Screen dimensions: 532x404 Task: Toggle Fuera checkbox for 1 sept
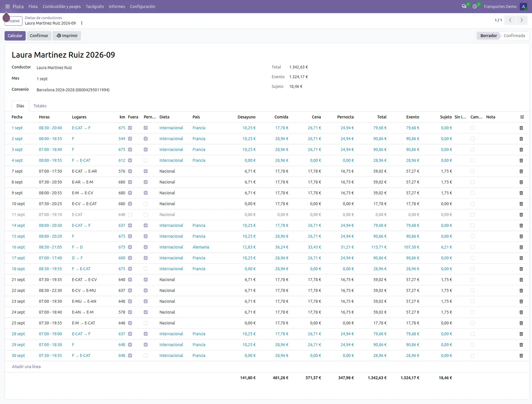pos(130,128)
